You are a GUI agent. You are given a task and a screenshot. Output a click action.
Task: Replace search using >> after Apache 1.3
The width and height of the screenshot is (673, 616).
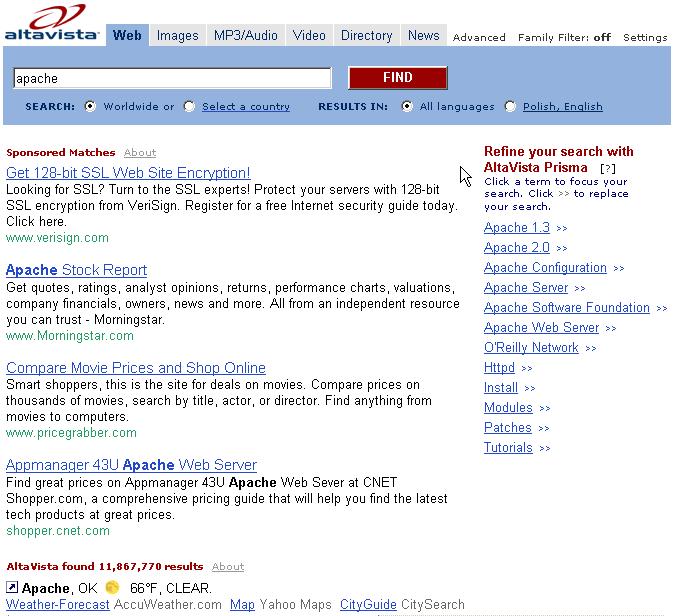pyautogui.click(x=562, y=228)
